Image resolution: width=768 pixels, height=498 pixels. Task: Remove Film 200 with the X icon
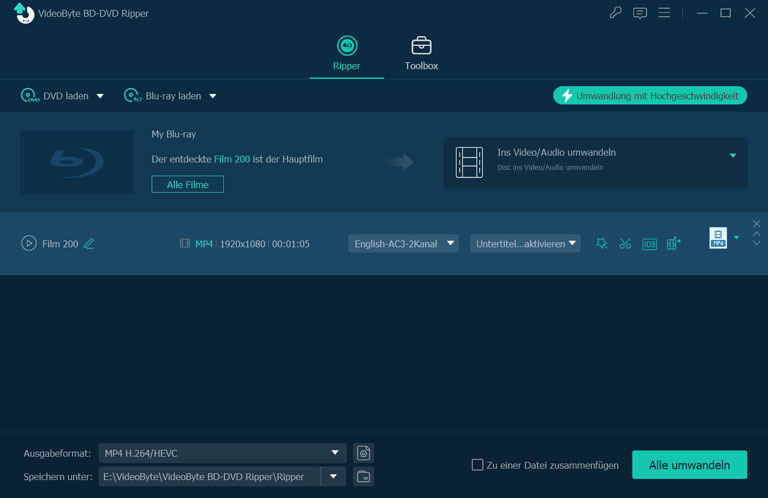tap(756, 223)
